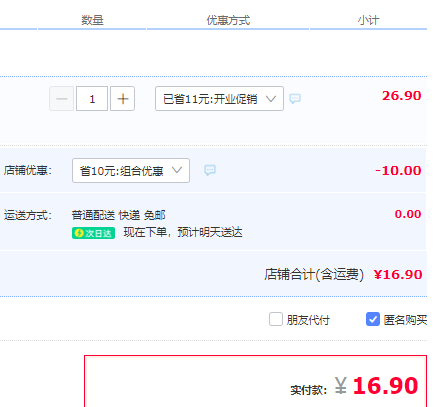Screen dimensions: 447x407
Task: Click chat bubble icon beside 组合优惠 dropdown
Action: click(210, 170)
